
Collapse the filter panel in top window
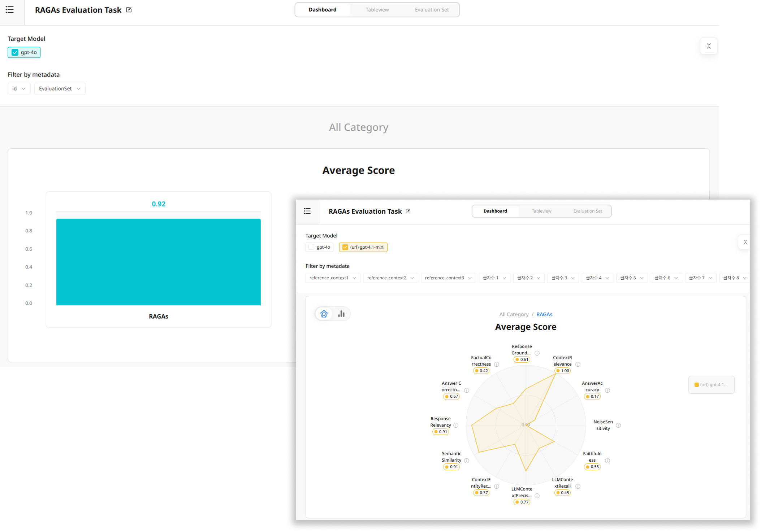pos(708,46)
